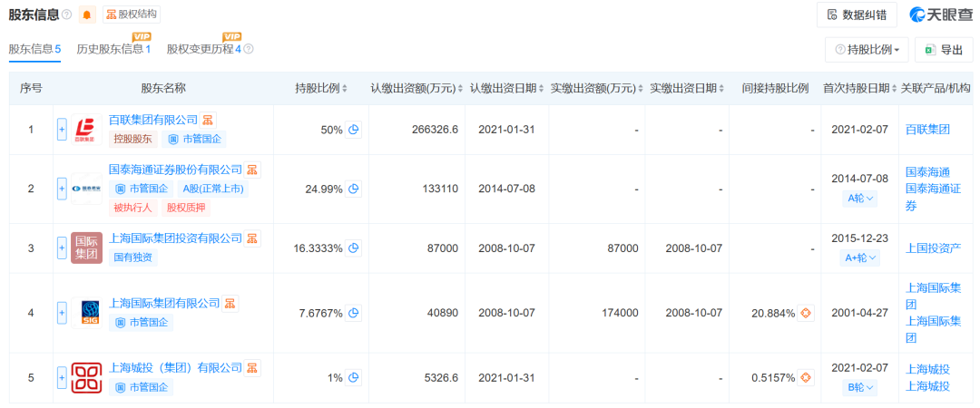Image resolution: width=980 pixels, height=408 pixels.
Task: Click the 股权质押 tag
Action: pyautogui.click(x=186, y=208)
